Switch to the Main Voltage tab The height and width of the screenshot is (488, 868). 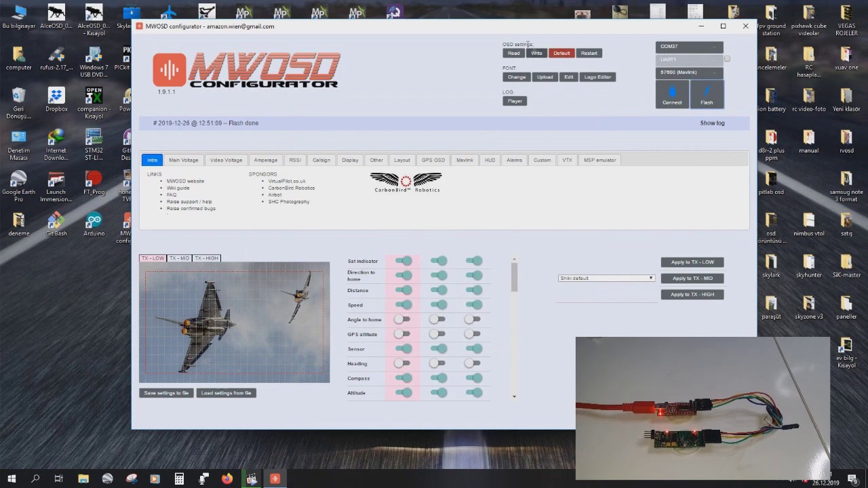(184, 160)
